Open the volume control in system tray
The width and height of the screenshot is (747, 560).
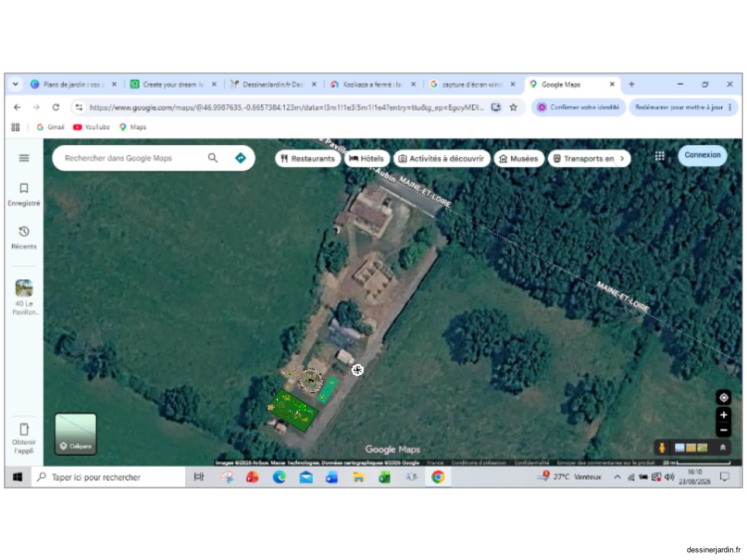[669, 477]
